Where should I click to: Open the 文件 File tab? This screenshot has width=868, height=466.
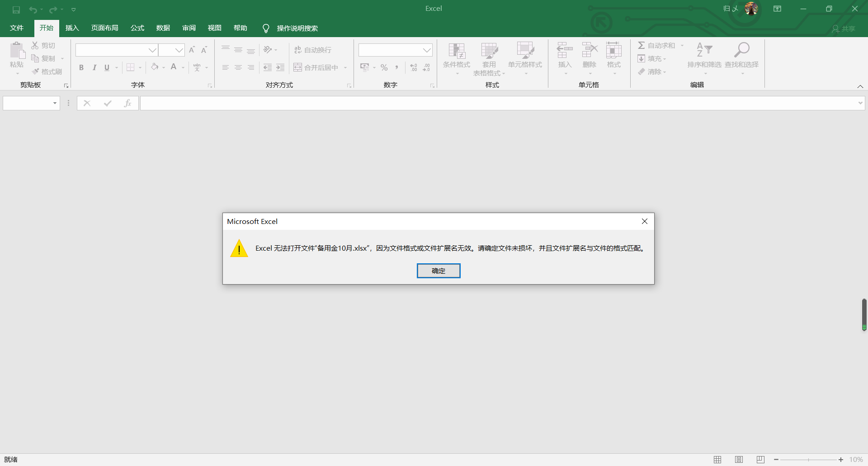click(17, 28)
